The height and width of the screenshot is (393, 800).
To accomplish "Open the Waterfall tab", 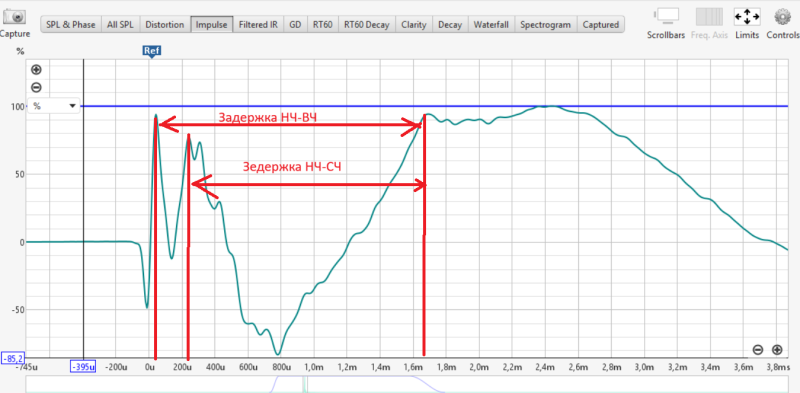I will (491, 24).
